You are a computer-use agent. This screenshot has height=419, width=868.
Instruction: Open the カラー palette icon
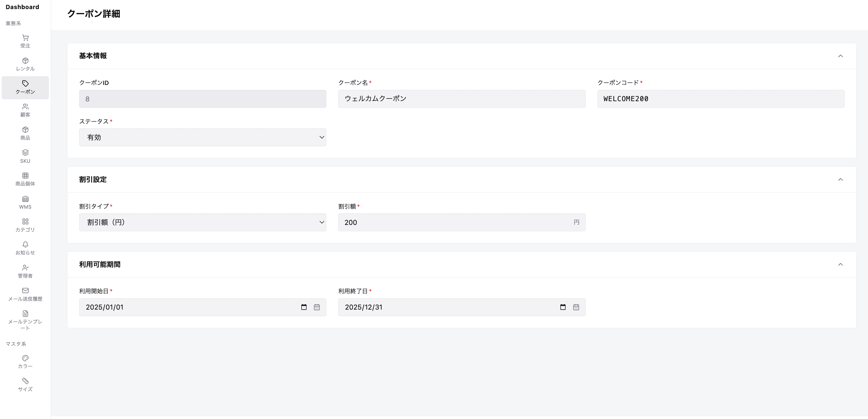(25, 358)
